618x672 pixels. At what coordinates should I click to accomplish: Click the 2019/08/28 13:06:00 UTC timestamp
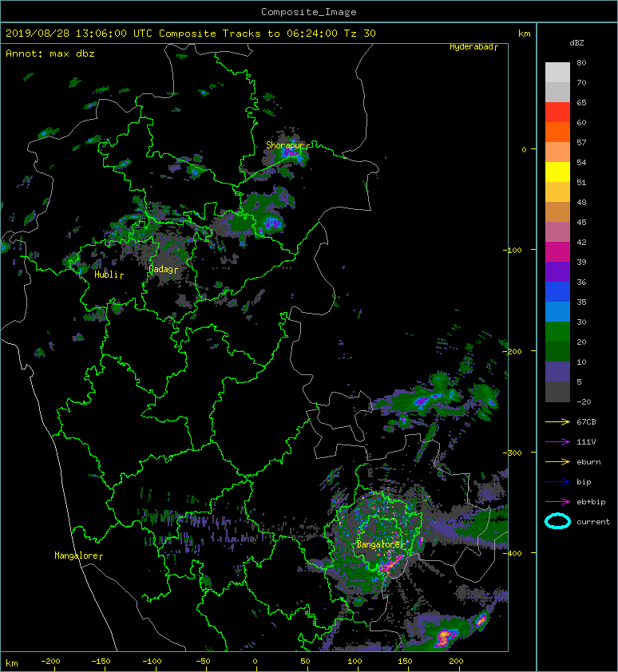(79, 34)
